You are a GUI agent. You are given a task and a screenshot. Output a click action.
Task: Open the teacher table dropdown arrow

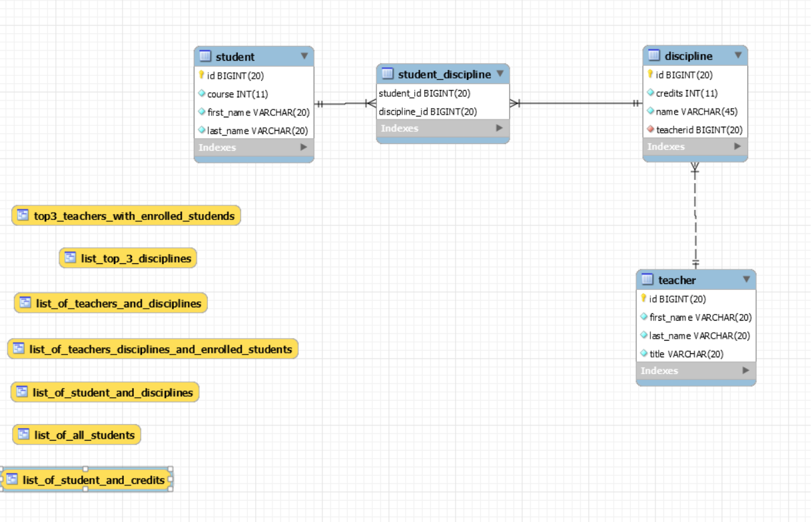[747, 279]
